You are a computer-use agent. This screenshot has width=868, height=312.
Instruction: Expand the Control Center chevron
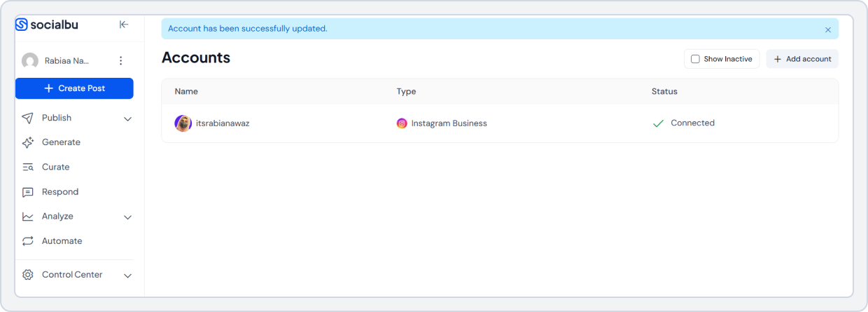127,276
